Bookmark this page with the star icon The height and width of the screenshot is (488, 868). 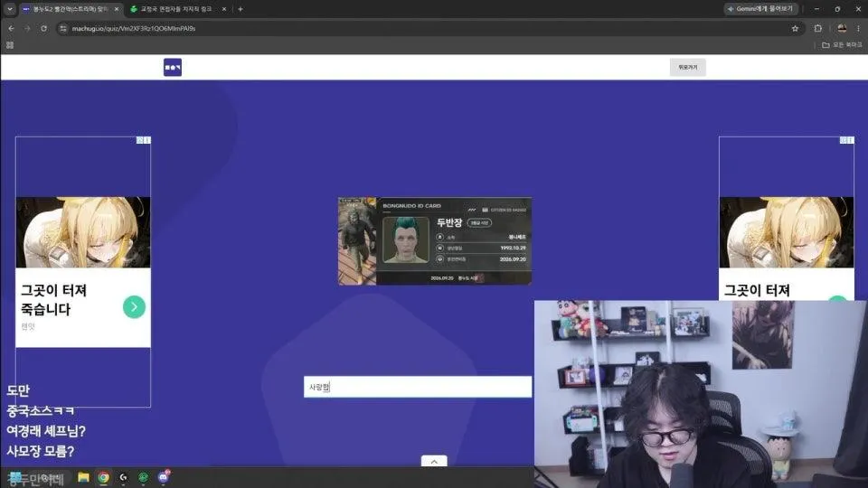(x=795, y=28)
